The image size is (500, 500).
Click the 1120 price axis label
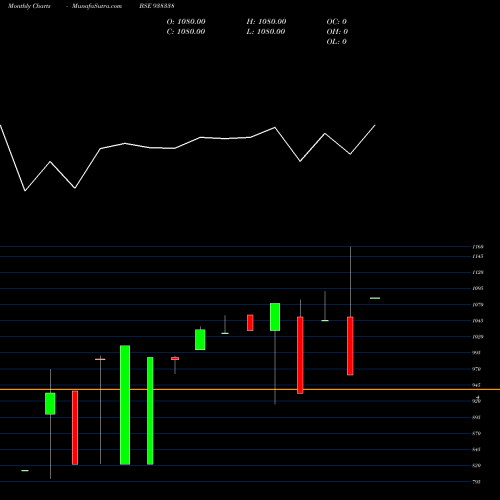click(x=478, y=272)
